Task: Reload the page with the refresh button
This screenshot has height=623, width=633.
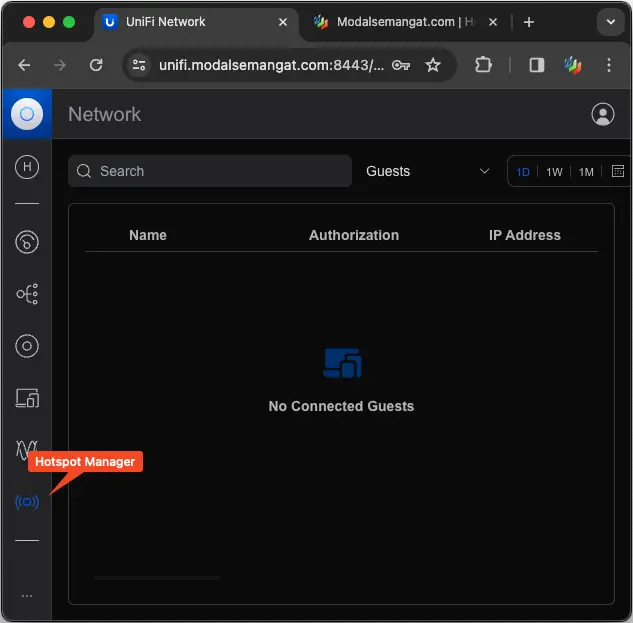Action: point(96,65)
